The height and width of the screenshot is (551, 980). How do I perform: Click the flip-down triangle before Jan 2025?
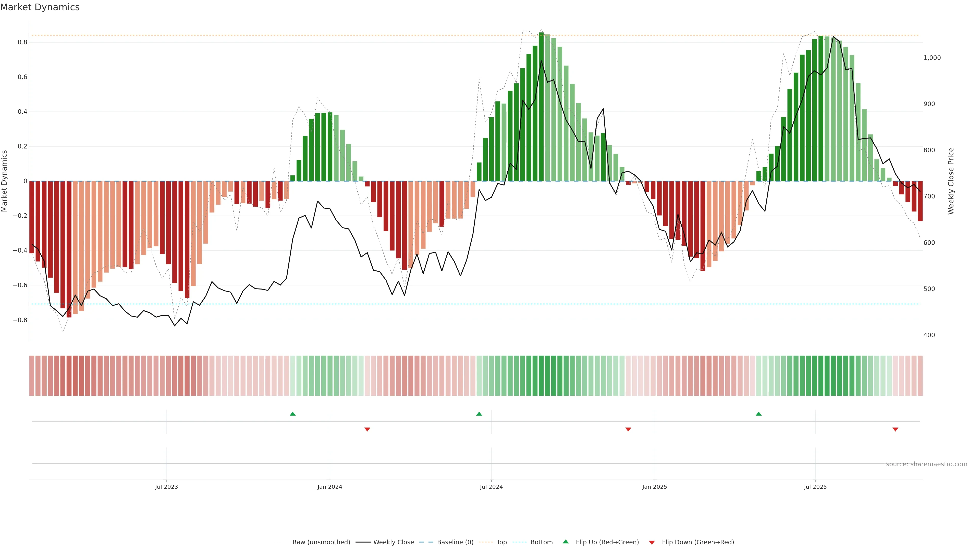pyautogui.click(x=628, y=429)
